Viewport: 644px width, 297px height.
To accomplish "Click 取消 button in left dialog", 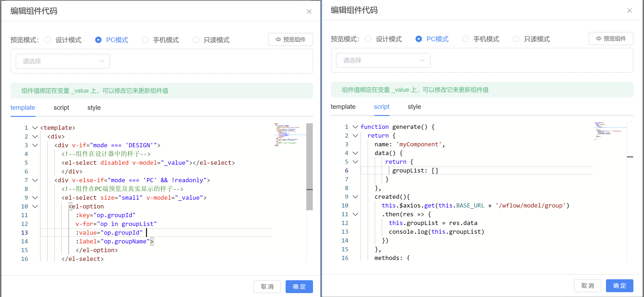I will [x=267, y=286].
